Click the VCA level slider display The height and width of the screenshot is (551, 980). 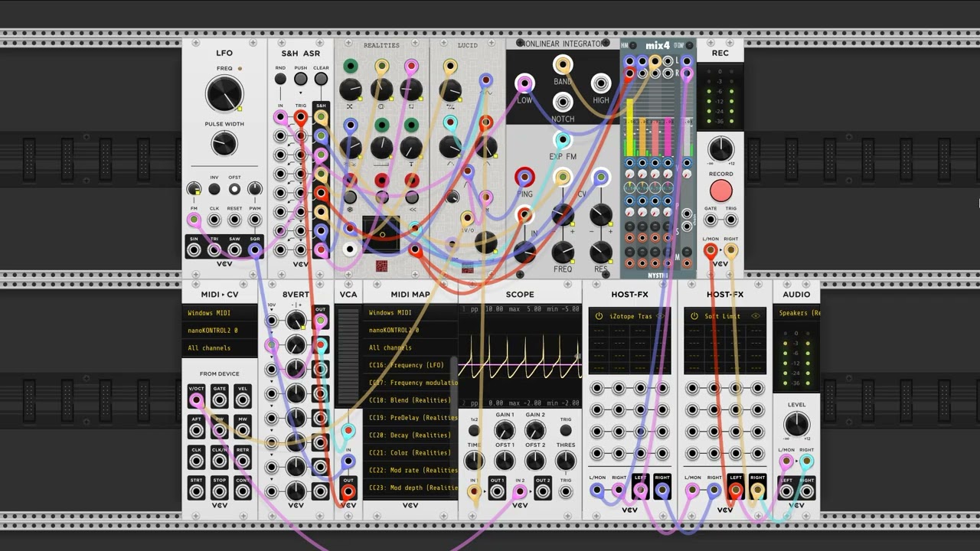(348, 357)
